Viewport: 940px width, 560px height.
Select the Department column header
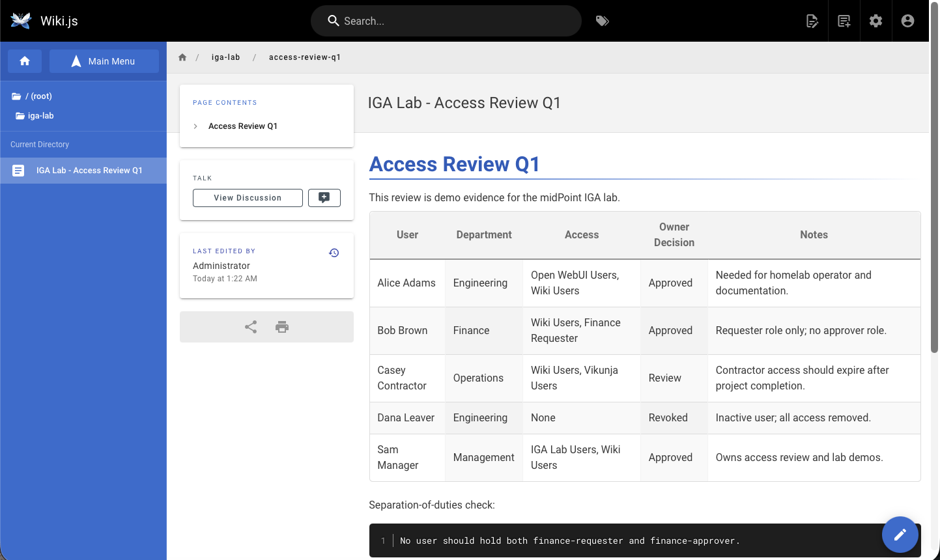pyautogui.click(x=484, y=235)
